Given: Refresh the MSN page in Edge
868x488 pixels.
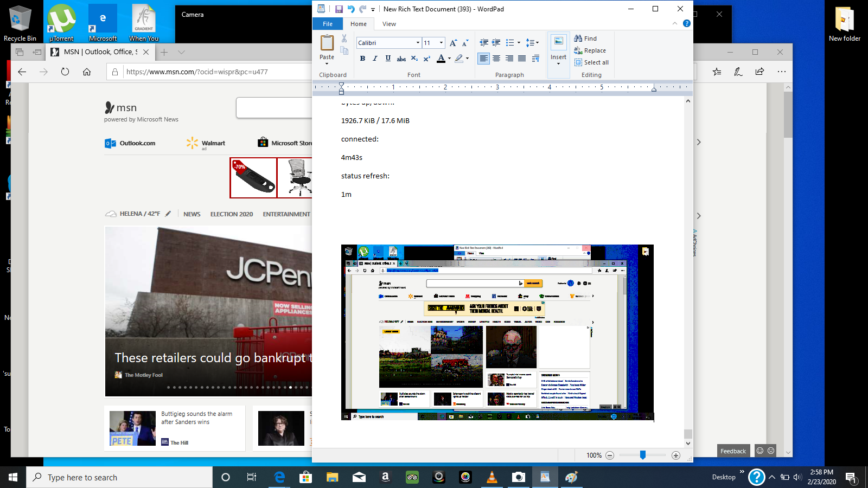Looking at the screenshot, I should pos(65,72).
